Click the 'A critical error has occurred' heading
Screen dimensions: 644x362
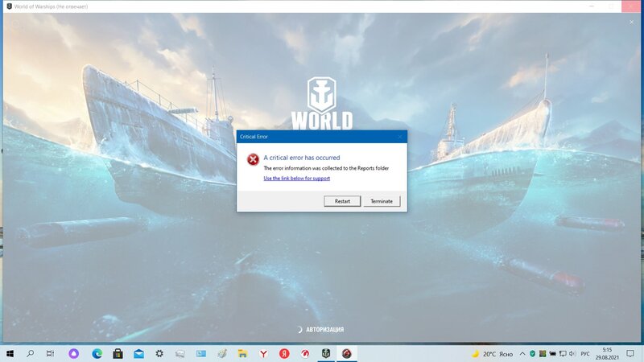(x=301, y=158)
